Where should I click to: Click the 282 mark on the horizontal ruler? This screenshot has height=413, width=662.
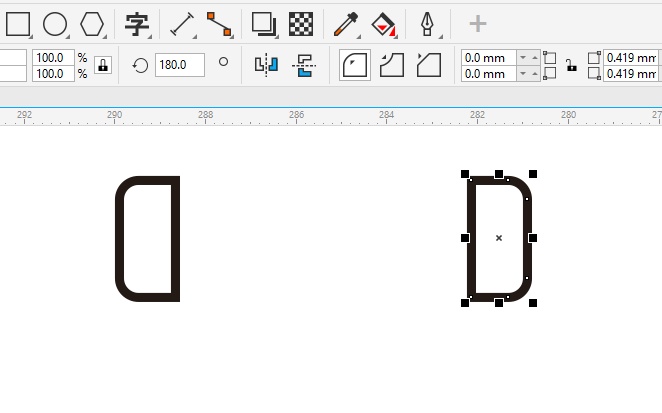click(x=478, y=115)
